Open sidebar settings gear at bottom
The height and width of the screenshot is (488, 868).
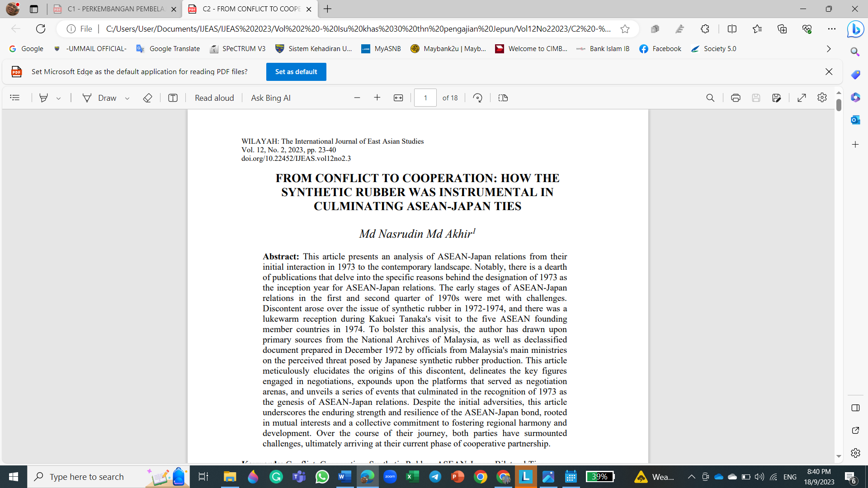click(855, 453)
